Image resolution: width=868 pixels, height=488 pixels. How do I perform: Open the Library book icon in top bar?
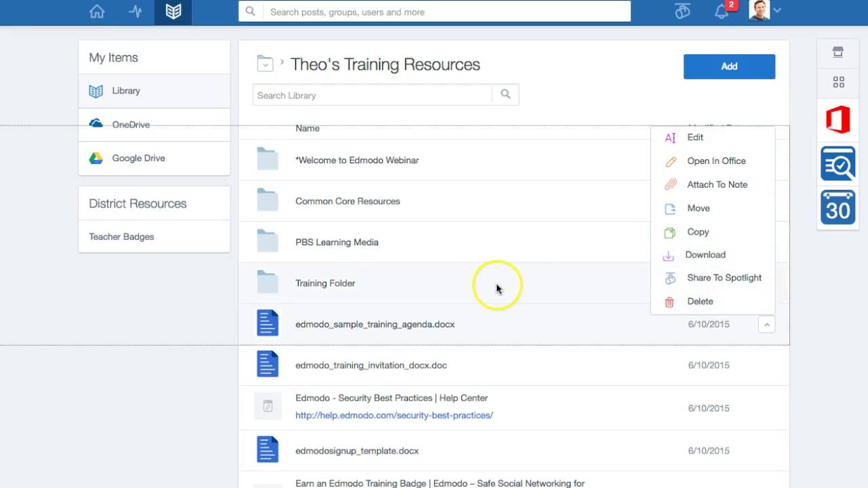point(174,12)
